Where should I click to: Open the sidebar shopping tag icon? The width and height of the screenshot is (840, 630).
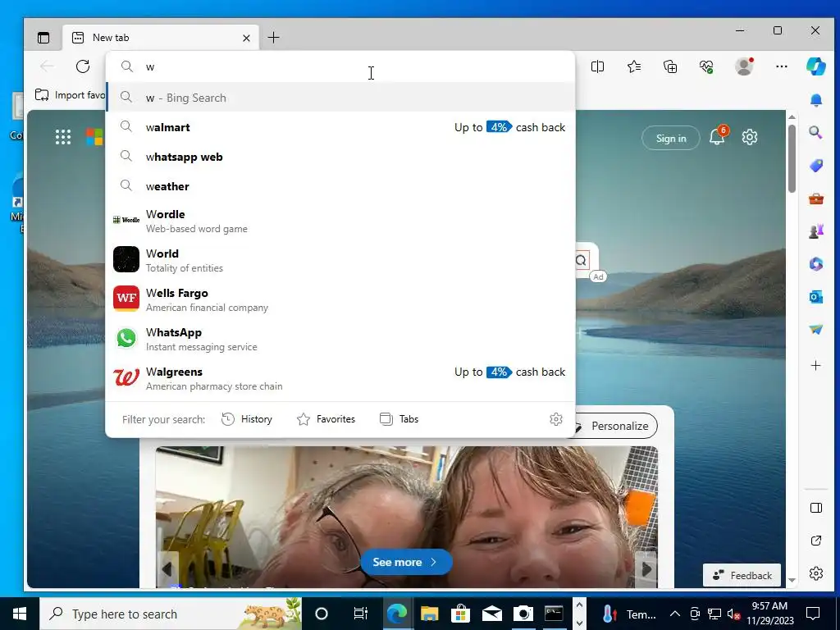[816, 166]
